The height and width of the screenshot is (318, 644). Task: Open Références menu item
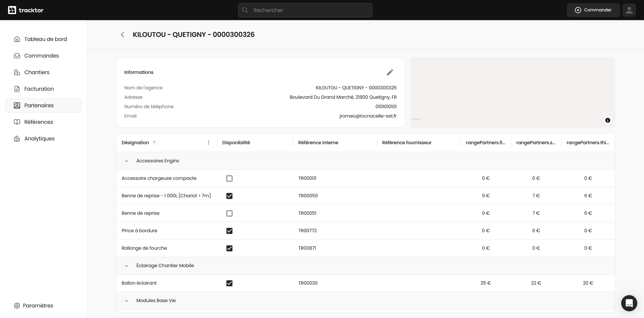(x=44, y=122)
